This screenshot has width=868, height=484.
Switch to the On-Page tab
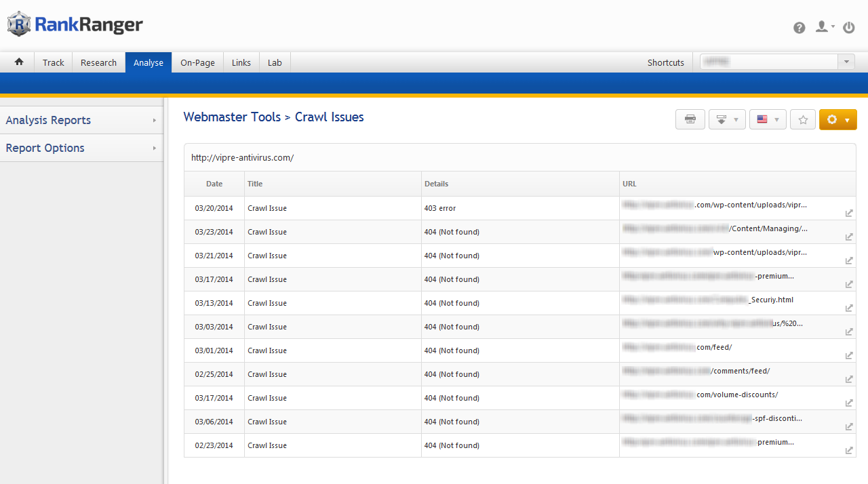click(197, 62)
